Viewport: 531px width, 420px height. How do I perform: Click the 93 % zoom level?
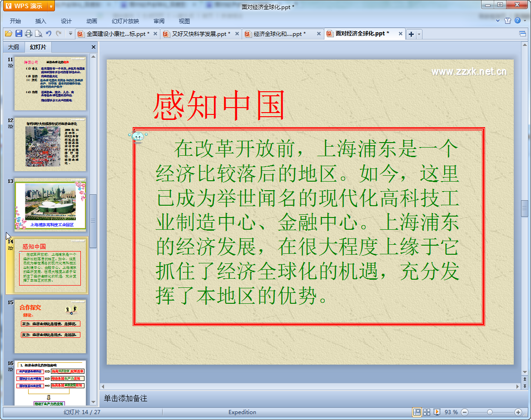(x=451, y=412)
